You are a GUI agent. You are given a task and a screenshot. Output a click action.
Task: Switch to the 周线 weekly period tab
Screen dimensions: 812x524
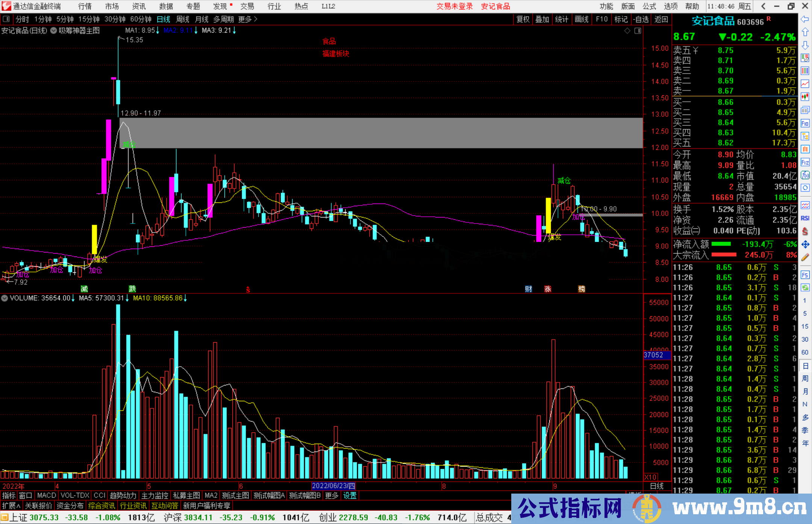(x=183, y=19)
